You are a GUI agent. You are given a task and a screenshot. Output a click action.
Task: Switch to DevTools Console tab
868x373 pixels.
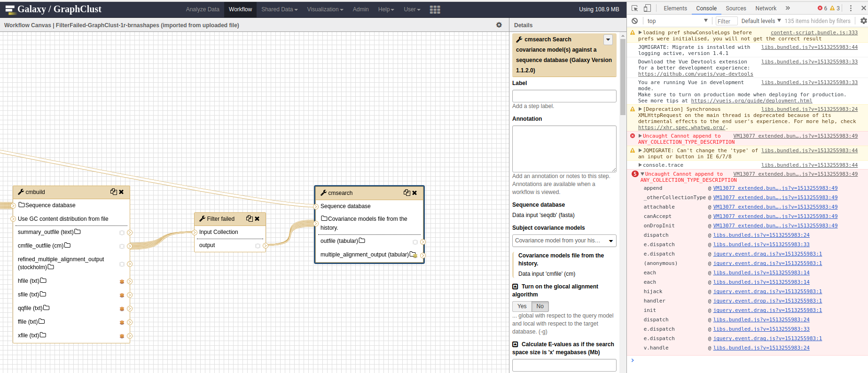click(x=706, y=8)
